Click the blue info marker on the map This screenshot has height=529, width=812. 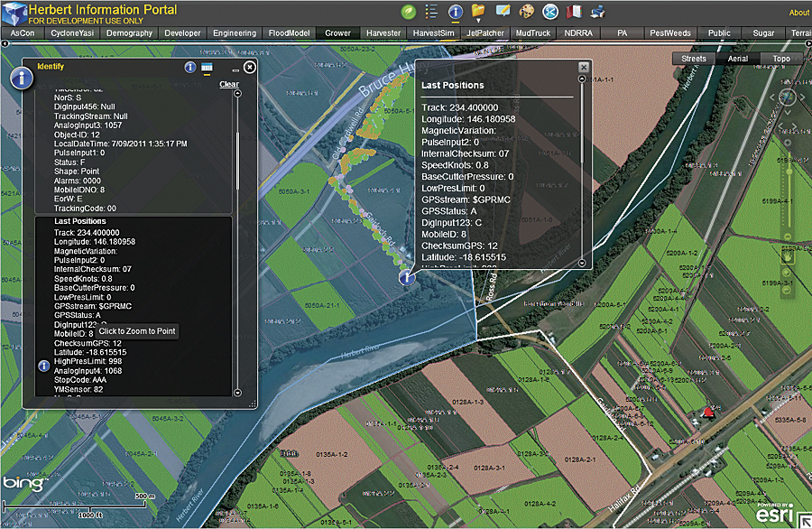click(x=407, y=278)
